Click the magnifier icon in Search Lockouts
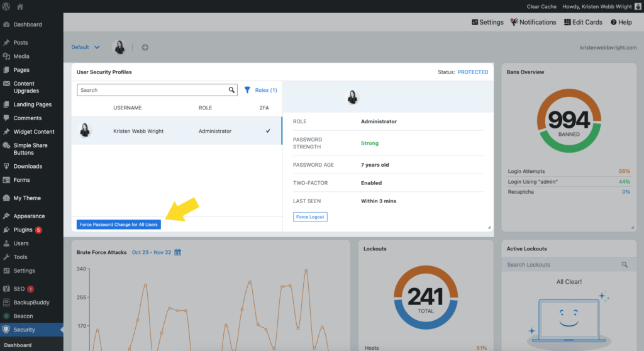The image size is (644, 351). pyautogui.click(x=625, y=265)
